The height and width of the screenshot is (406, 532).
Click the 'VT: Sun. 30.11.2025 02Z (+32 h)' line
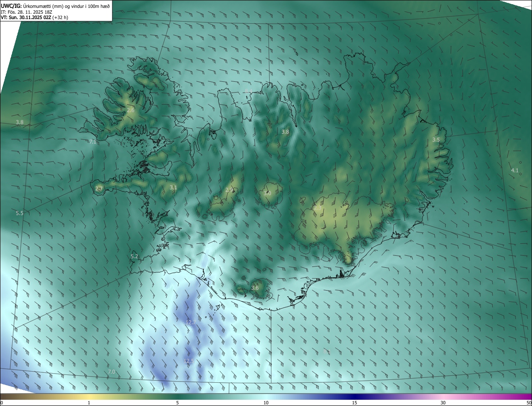34,17
